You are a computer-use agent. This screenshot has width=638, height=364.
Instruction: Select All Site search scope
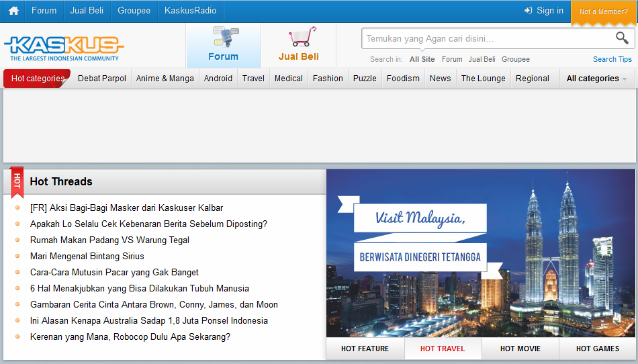(x=422, y=59)
